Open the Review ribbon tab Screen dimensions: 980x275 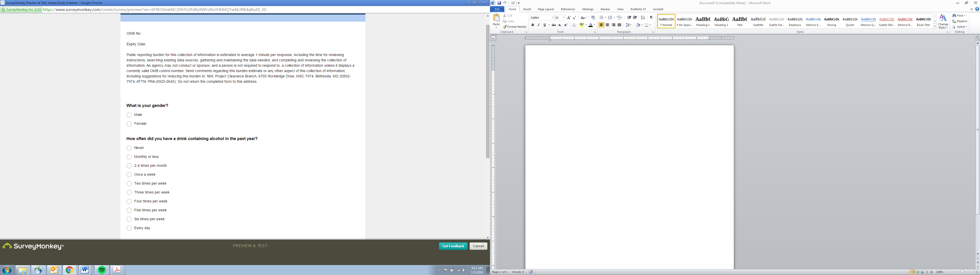605,9
